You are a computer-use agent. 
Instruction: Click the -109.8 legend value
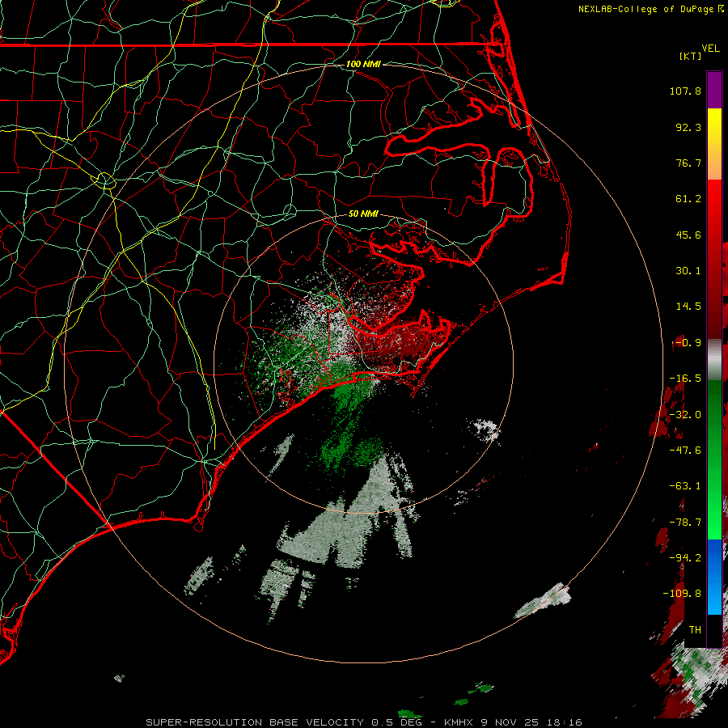[x=683, y=594]
